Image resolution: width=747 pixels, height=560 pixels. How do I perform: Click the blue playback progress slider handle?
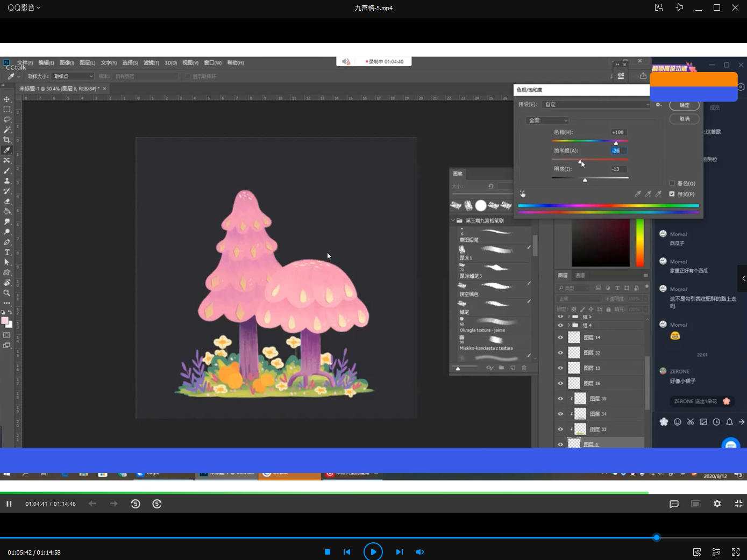pyautogui.click(x=656, y=537)
